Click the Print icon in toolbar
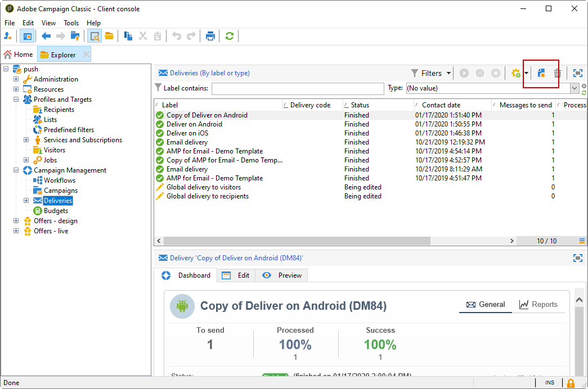This screenshot has width=588, height=389. coord(210,36)
